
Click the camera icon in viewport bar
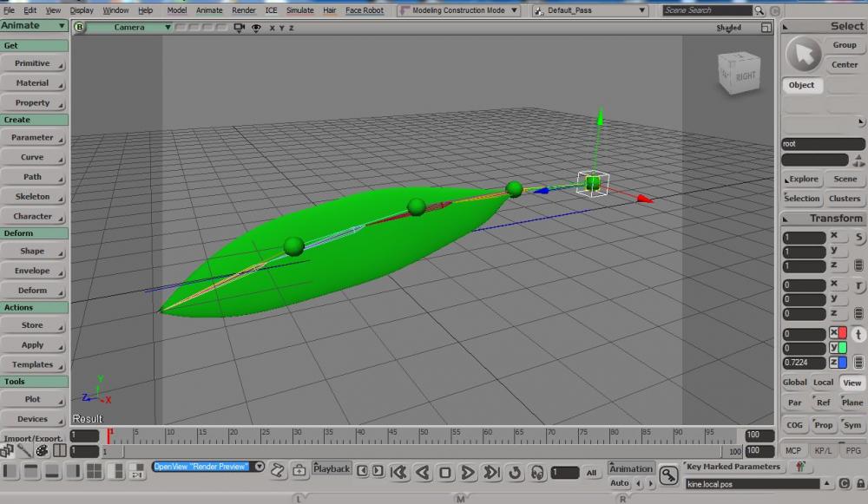point(240,27)
